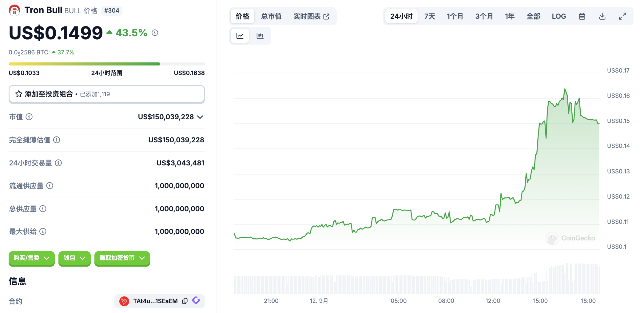644x313 pixels.
Task: Click info icon next to 24小时交易量
Action: (x=58, y=163)
